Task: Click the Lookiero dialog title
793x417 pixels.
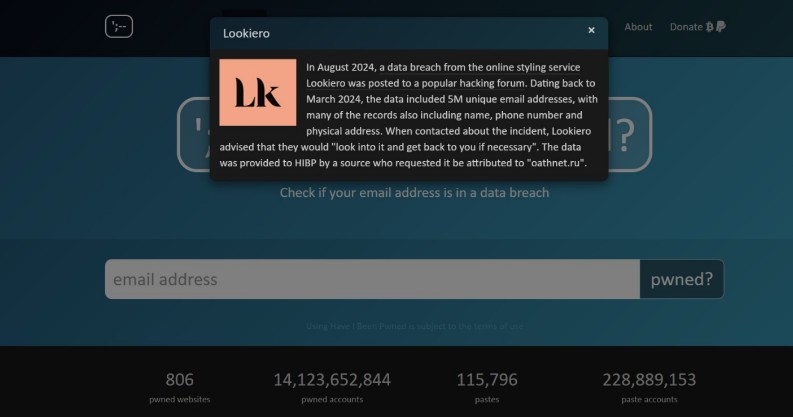Action: tap(246, 33)
